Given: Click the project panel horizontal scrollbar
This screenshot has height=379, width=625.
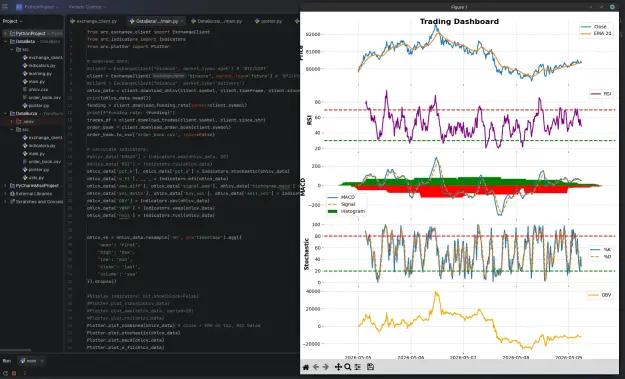Looking at the screenshot, I should (x=16, y=350).
